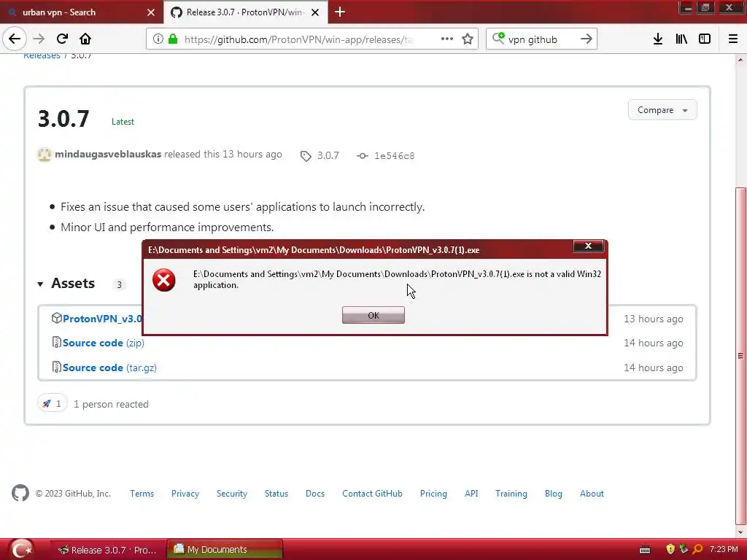Download Source code (zip)
This screenshot has width=747, height=560.
coord(104,343)
